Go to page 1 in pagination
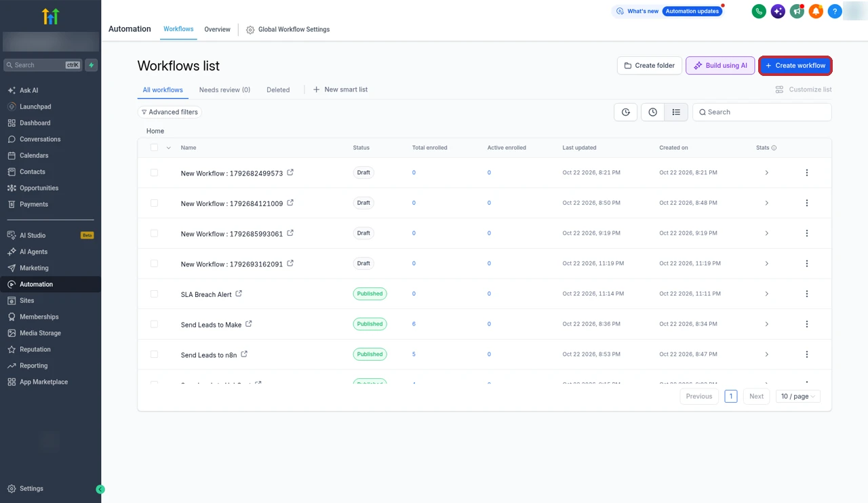Screen dimensions: 868x503 (x=731, y=397)
